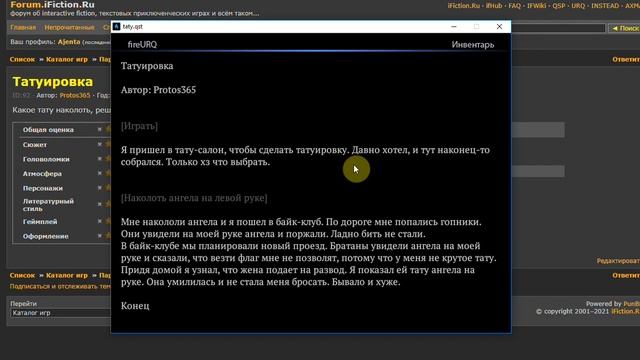Click the Автор: Protos365 line in game
The height and width of the screenshot is (360, 640).
[158, 90]
